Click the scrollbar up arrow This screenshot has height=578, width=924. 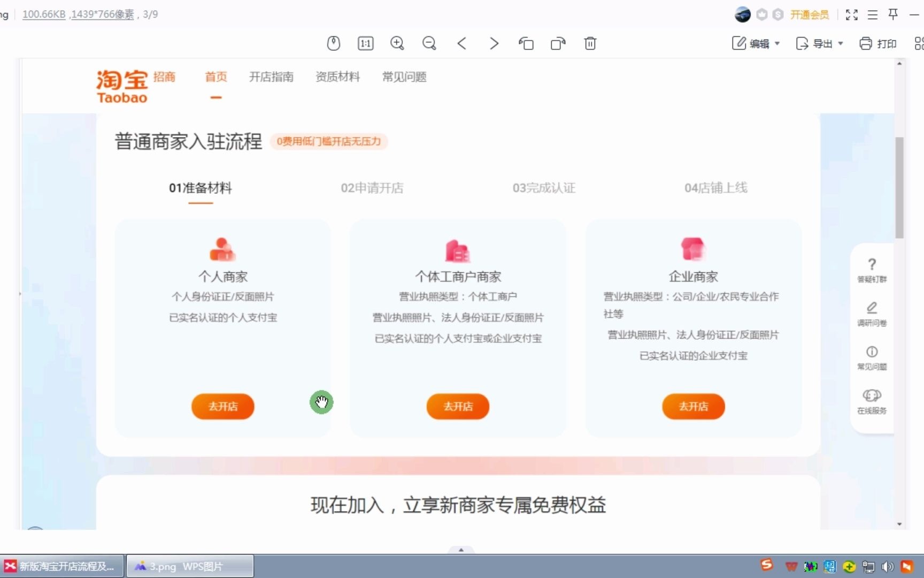pyautogui.click(x=899, y=64)
